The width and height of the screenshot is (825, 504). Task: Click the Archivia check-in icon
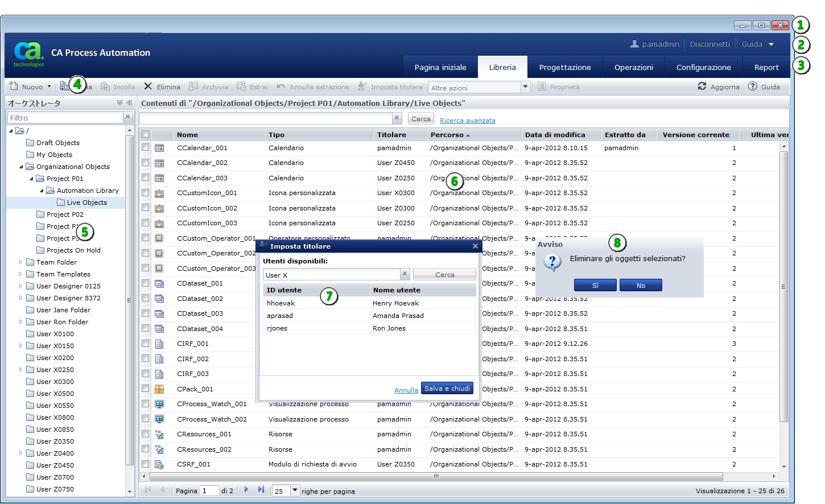(x=193, y=86)
